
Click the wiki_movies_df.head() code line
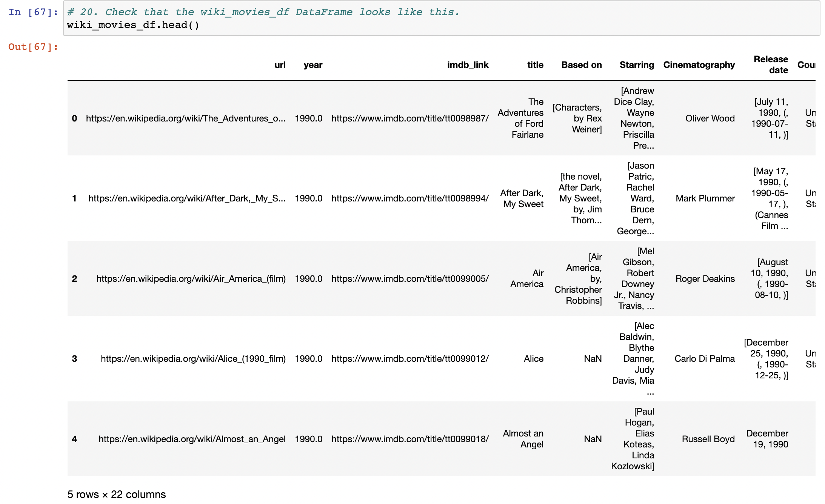[x=133, y=25]
